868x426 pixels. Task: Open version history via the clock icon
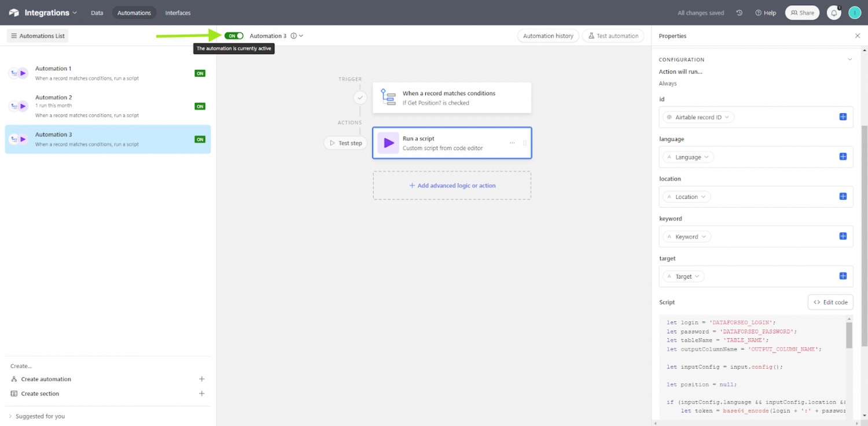point(739,12)
